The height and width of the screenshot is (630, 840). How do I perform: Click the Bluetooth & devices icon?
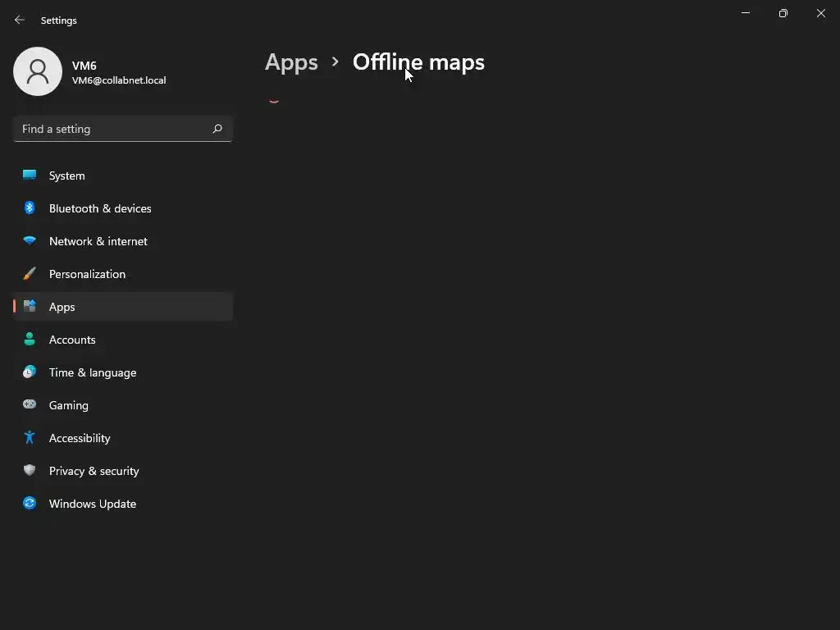click(x=30, y=208)
